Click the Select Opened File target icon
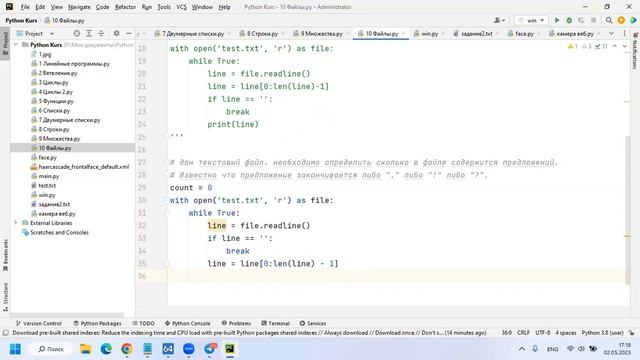Viewport: 640px width, 360px height. pos(77,33)
